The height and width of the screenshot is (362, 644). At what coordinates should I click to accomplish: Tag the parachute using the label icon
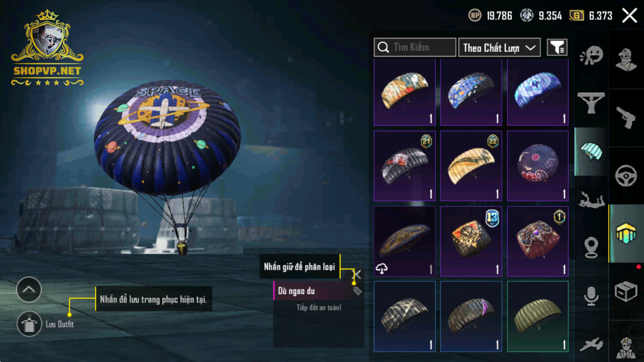pos(357,291)
